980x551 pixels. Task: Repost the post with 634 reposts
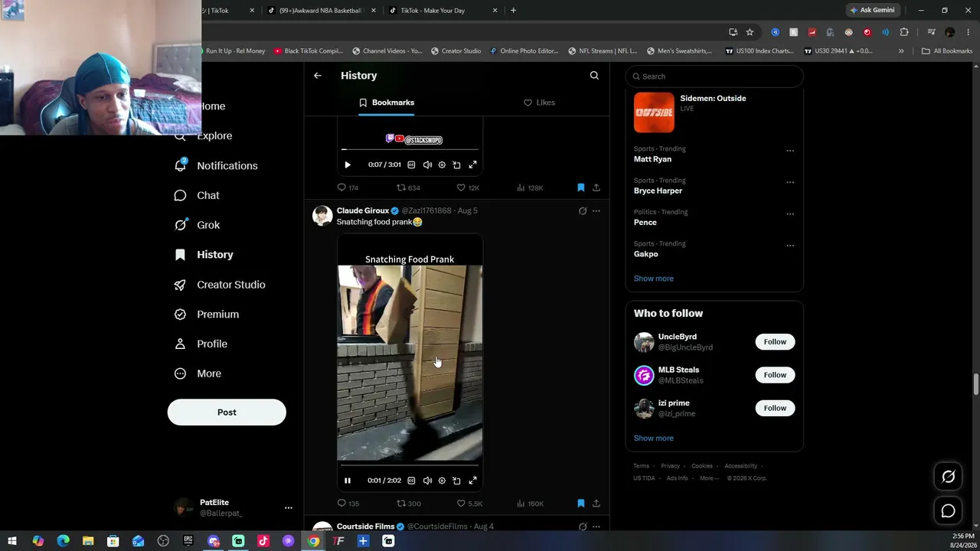(x=408, y=187)
